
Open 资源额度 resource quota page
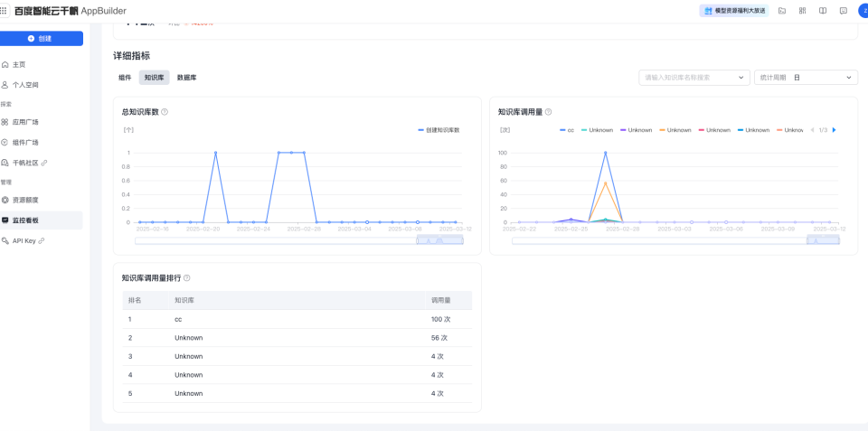point(25,200)
